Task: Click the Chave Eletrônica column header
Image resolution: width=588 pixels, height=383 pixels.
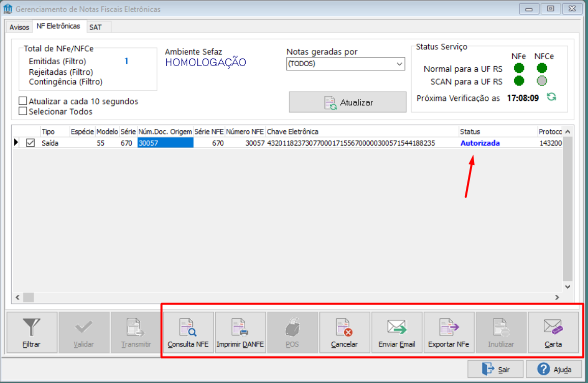Action: (x=362, y=132)
